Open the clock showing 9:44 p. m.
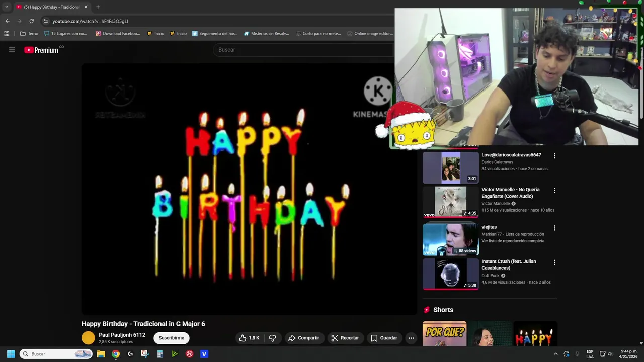Screen dimensions: 644x362 click(x=628, y=354)
